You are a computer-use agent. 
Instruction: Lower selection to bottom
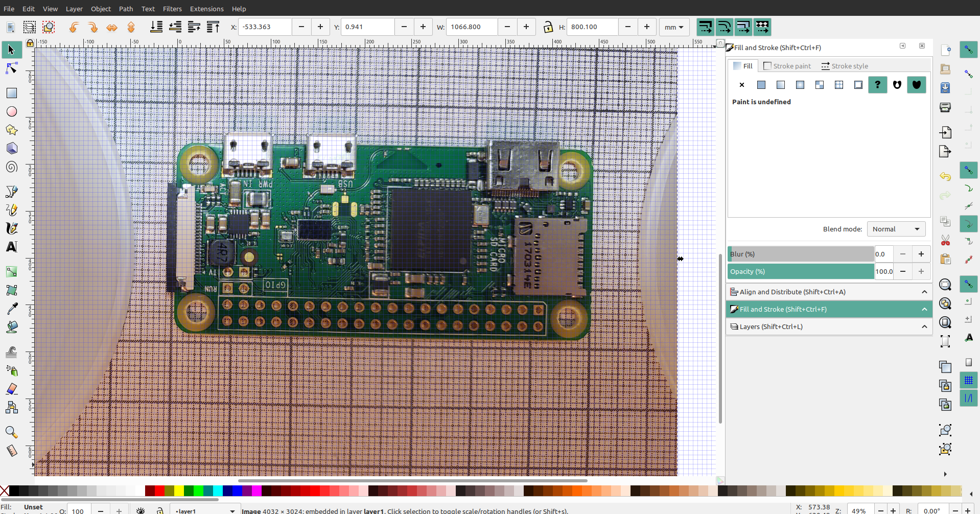click(x=156, y=27)
